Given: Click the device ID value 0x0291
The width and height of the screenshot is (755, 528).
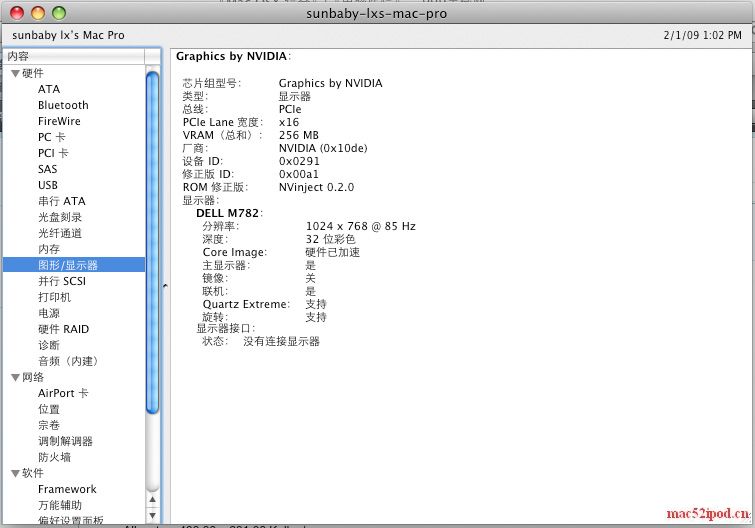Looking at the screenshot, I should click(299, 161).
